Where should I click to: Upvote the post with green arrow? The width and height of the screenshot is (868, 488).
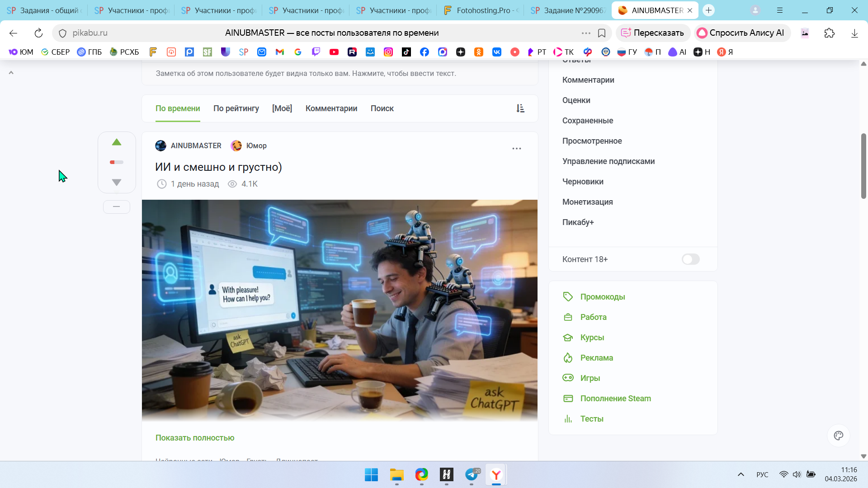coord(117,142)
